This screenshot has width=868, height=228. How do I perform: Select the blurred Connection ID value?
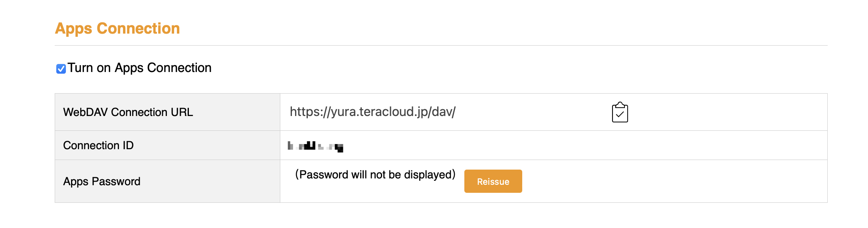pos(315,146)
